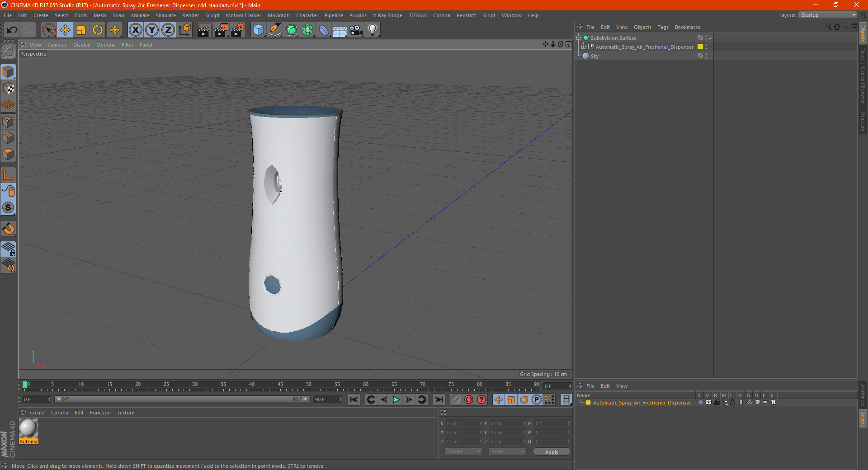The width and height of the screenshot is (868, 470).
Task: Toggle Z axis lock
Action: click(x=168, y=30)
